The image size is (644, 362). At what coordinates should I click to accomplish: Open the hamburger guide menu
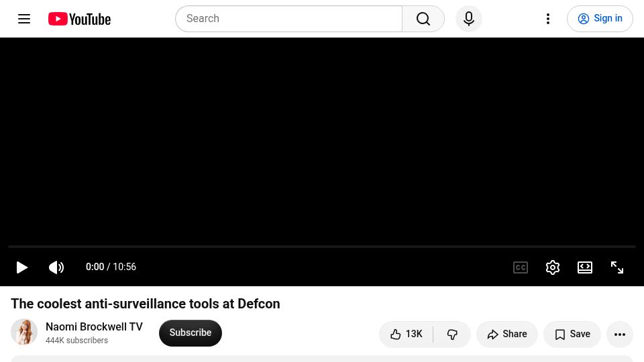[24, 19]
